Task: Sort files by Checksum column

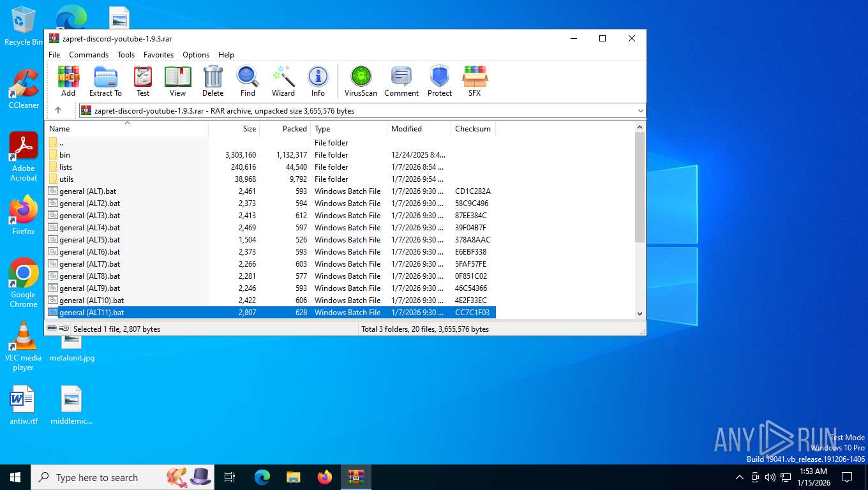Action: tap(473, 128)
